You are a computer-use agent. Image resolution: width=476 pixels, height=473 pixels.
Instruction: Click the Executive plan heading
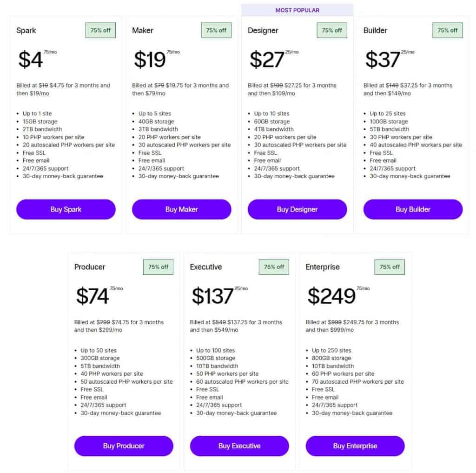tap(206, 267)
